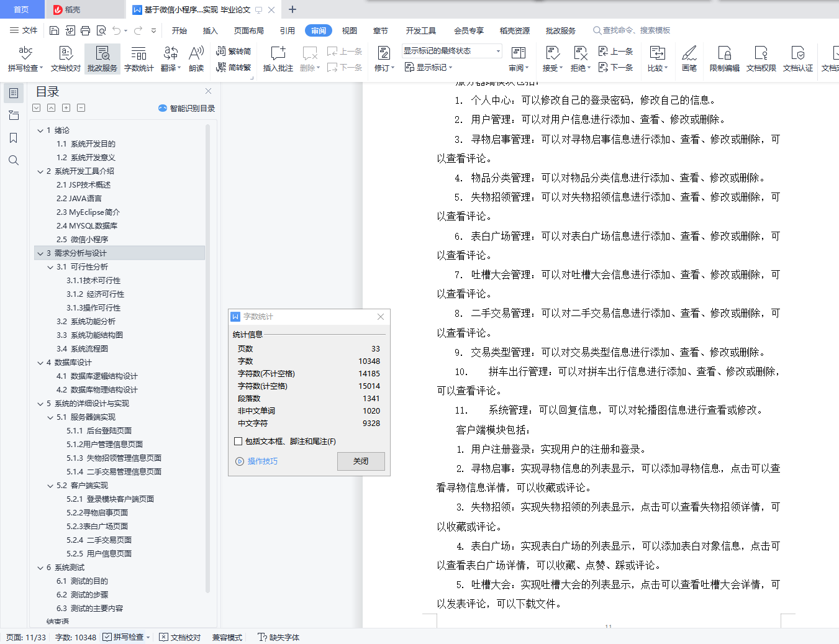
Task: Switch to the 视图 tab
Action: coord(350,30)
